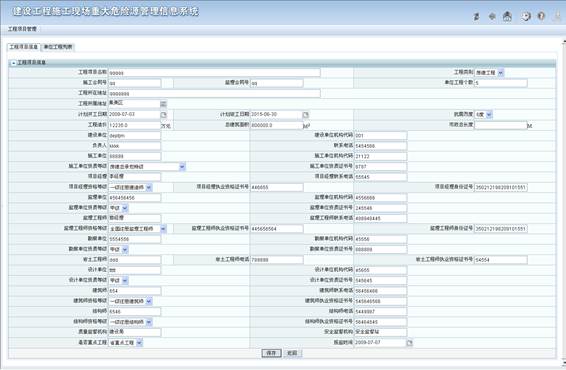Click the 返回 button

pos(292,353)
